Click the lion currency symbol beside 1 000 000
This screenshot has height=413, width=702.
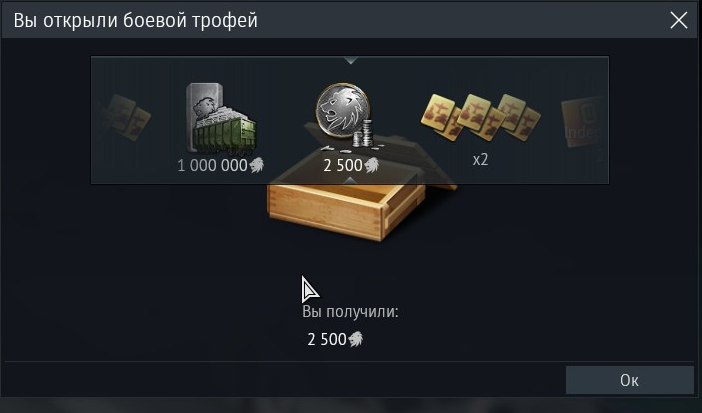point(257,165)
